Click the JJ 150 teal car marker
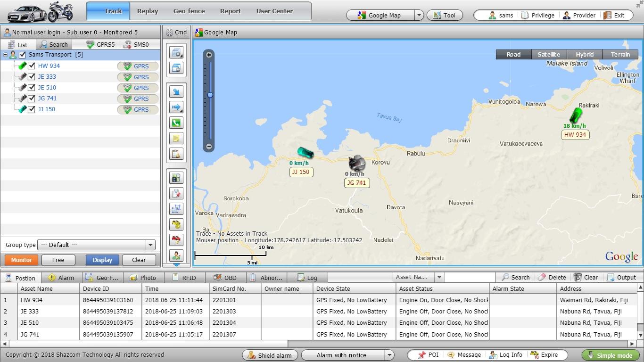 click(x=305, y=153)
